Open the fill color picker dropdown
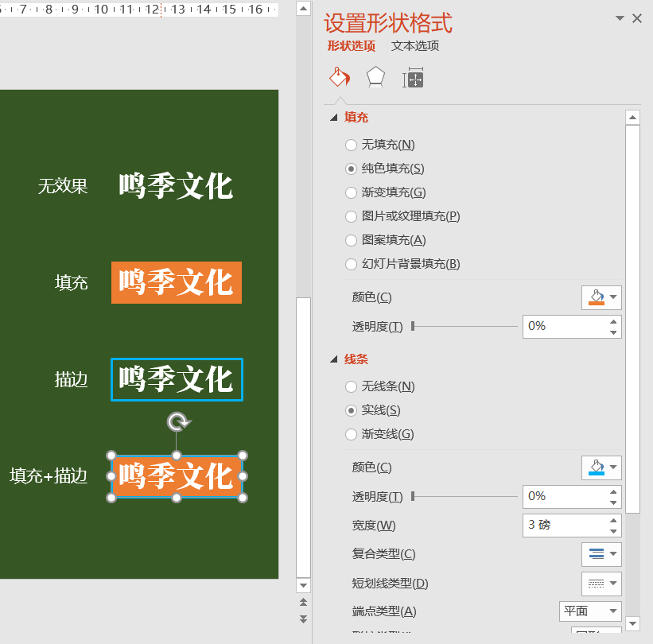Screen dimensions: 653x644 [601, 297]
